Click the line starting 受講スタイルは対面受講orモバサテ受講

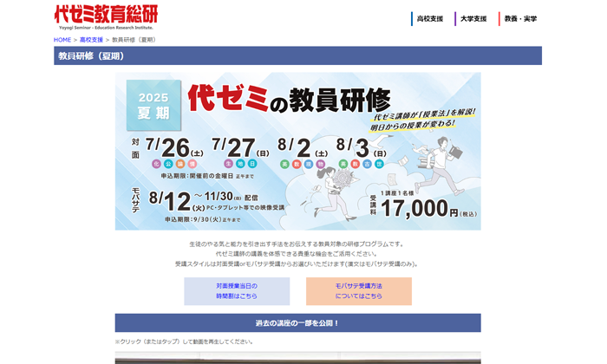297,263
